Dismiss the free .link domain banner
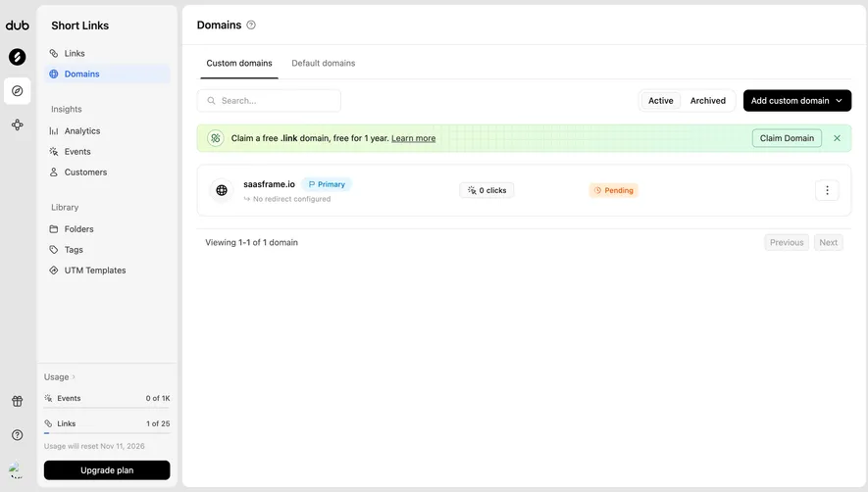 [x=837, y=138]
